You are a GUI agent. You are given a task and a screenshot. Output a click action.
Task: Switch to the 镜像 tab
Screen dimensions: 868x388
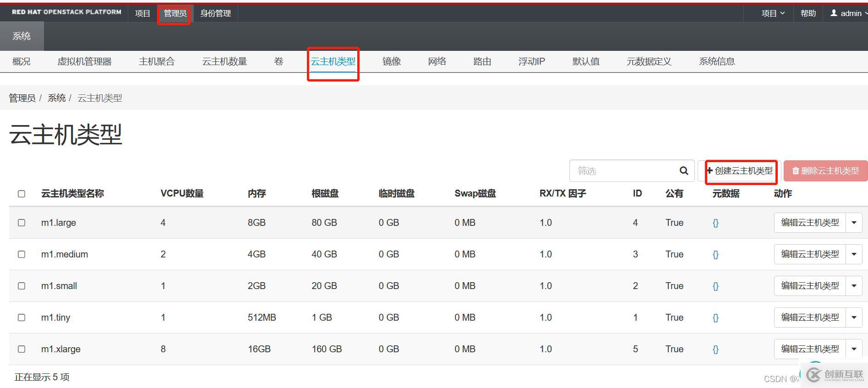pyautogui.click(x=392, y=61)
